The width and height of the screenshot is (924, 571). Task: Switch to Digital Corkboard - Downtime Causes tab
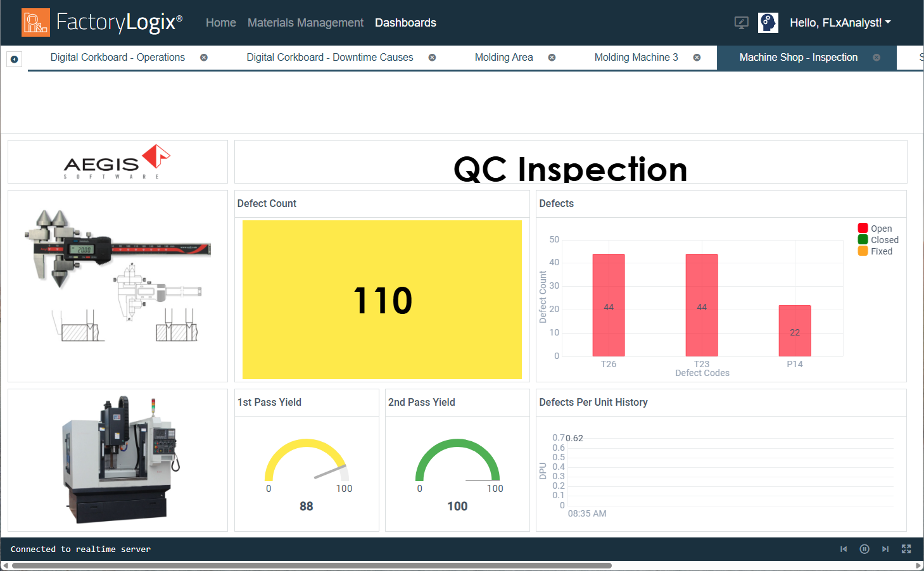pyautogui.click(x=329, y=58)
